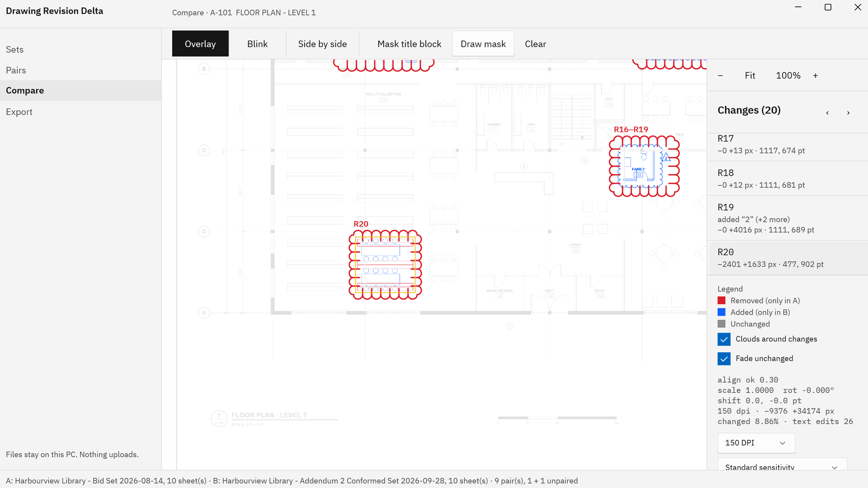Click the 'shift 0.0, -0.0 pt' line
868x488 pixels.
759,401
